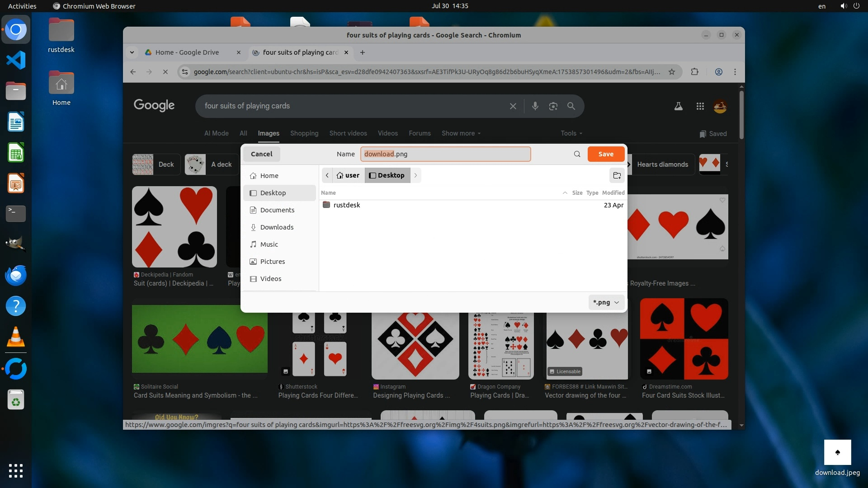Open the tab search chevron dropdown
This screenshot has width=868, height=488.
pyautogui.click(x=132, y=52)
